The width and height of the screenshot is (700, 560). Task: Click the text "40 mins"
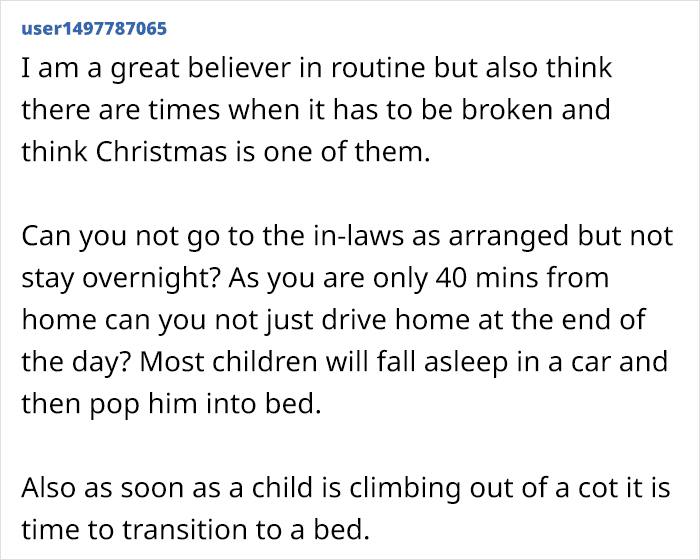point(469,279)
